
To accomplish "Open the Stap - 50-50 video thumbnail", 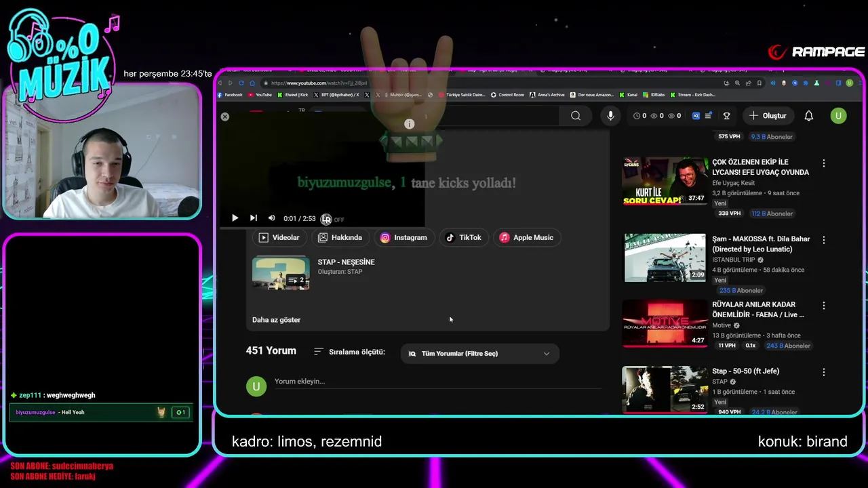I will click(x=665, y=390).
